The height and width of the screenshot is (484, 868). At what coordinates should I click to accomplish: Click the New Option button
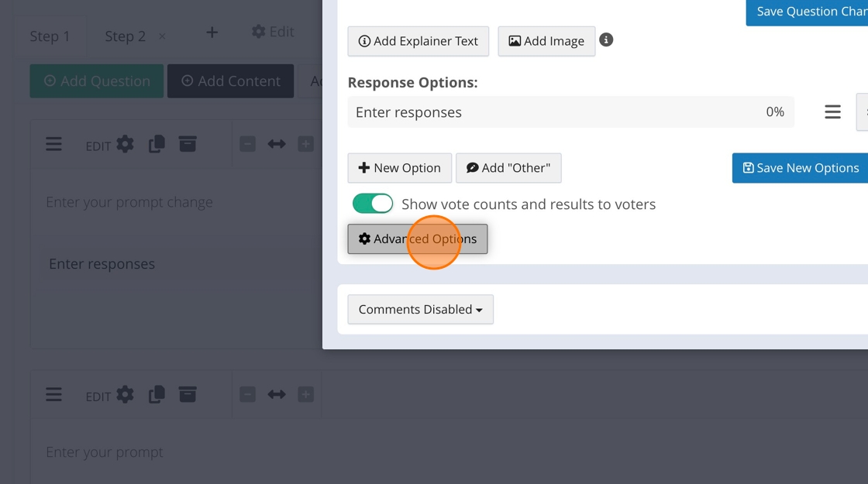[x=399, y=168]
